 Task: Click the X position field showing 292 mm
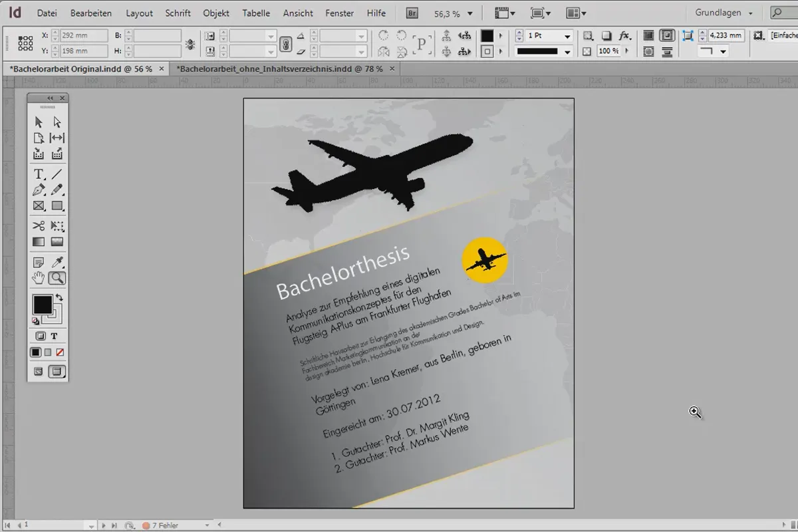click(x=83, y=36)
